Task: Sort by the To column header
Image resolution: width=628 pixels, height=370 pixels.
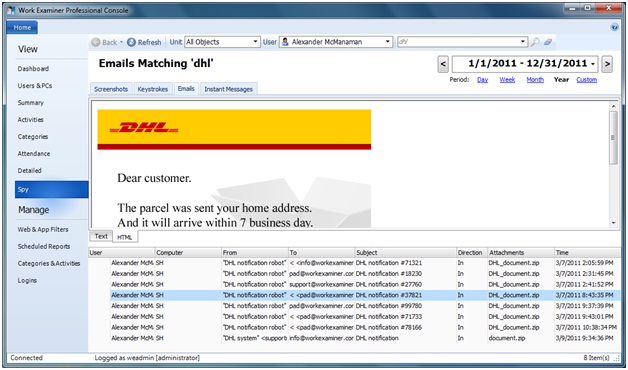Action: pyautogui.click(x=322, y=253)
